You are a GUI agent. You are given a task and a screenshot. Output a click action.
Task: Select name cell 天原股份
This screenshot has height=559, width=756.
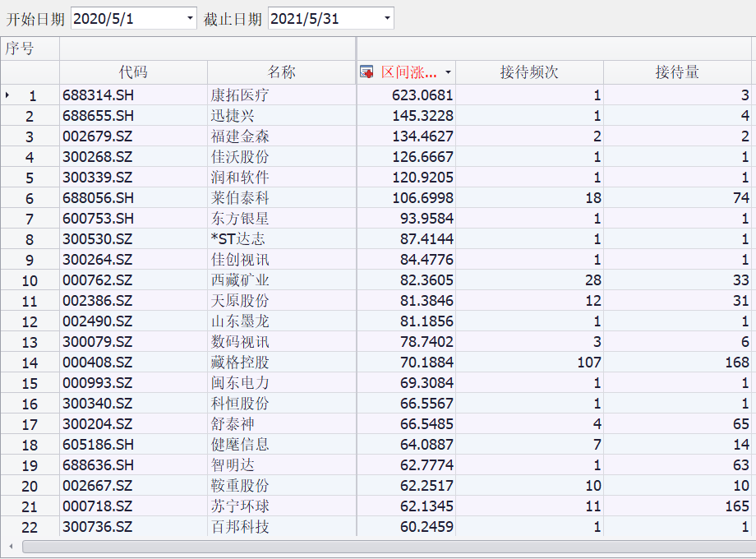pyautogui.click(x=282, y=301)
